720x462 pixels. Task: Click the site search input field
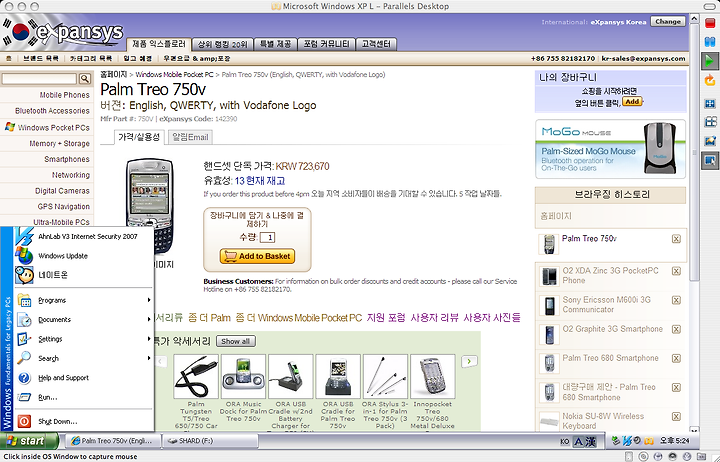point(39,79)
